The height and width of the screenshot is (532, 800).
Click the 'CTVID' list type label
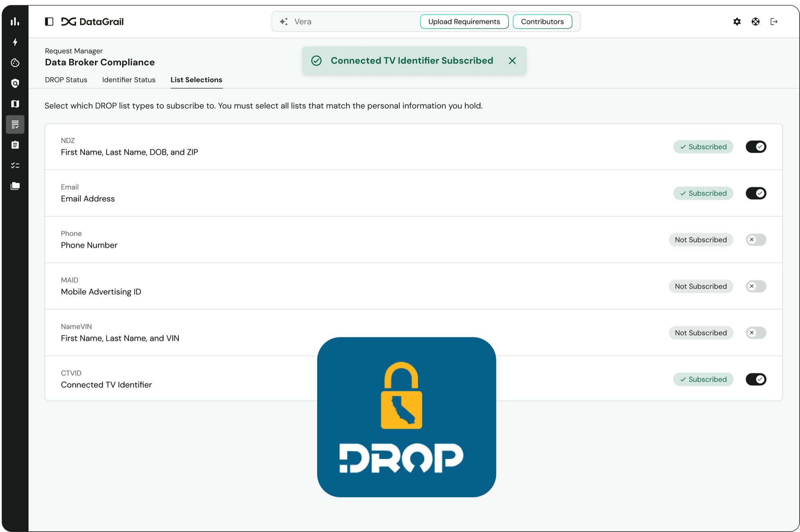click(71, 373)
